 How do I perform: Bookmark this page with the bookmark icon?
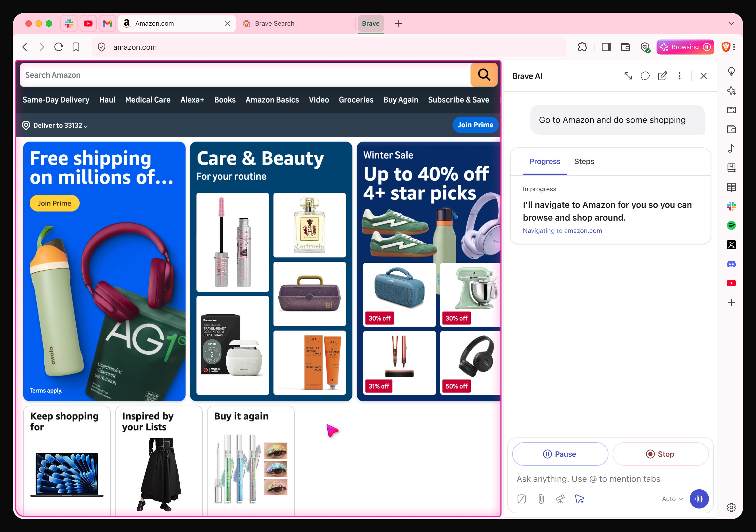coord(76,47)
